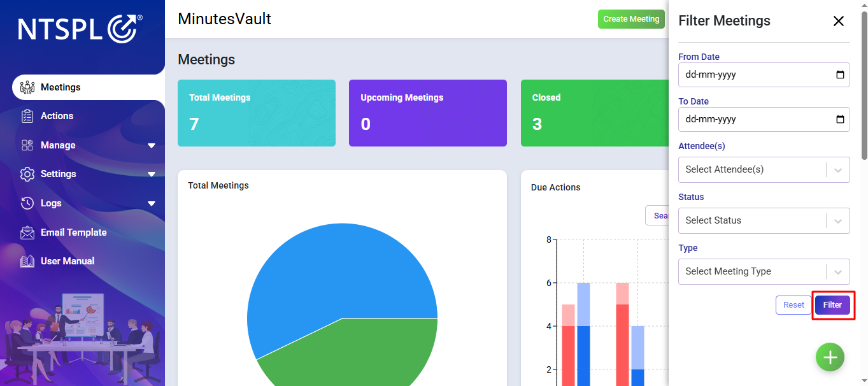The height and width of the screenshot is (386, 868).
Task: Open the Select Attendee(s) dropdown
Action: tap(764, 169)
